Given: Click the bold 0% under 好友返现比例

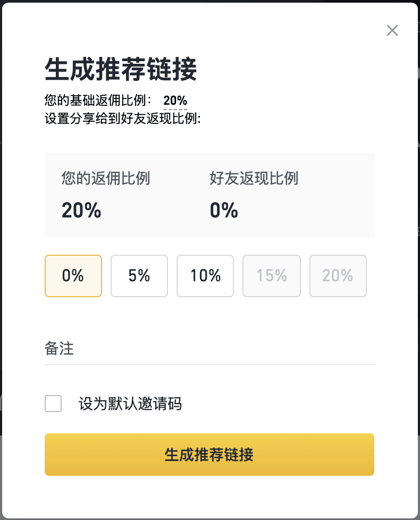Looking at the screenshot, I should click(x=224, y=211).
